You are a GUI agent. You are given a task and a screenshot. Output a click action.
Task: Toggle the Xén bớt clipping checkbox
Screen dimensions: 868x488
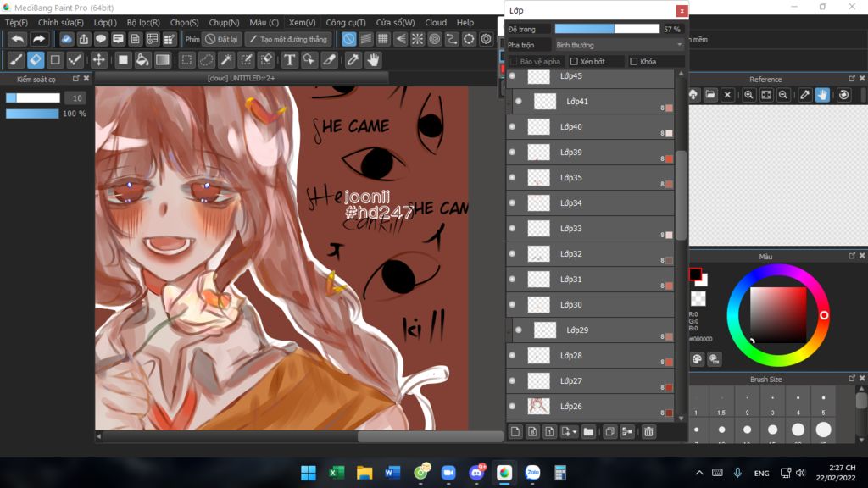pyautogui.click(x=574, y=61)
